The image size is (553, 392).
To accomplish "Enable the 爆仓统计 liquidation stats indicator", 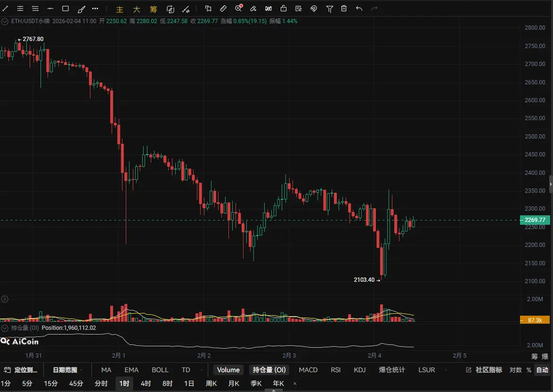I will (x=392, y=370).
